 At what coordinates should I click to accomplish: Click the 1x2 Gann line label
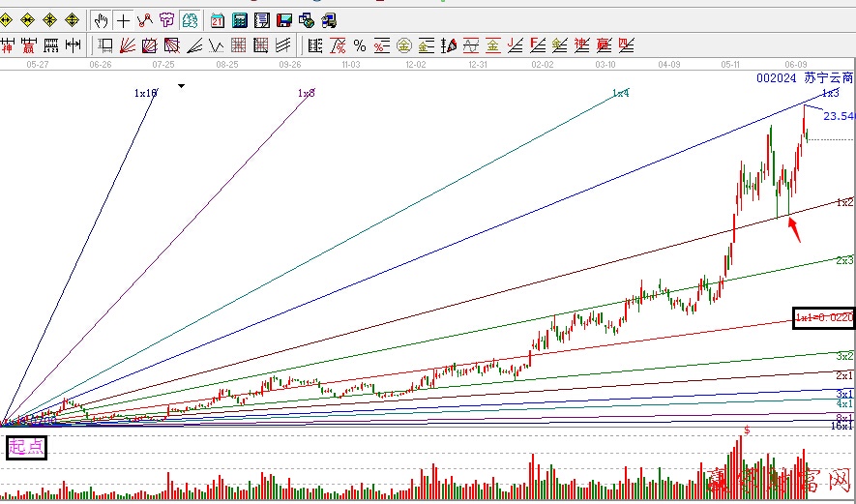pyautogui.click(x=844, y=202)
